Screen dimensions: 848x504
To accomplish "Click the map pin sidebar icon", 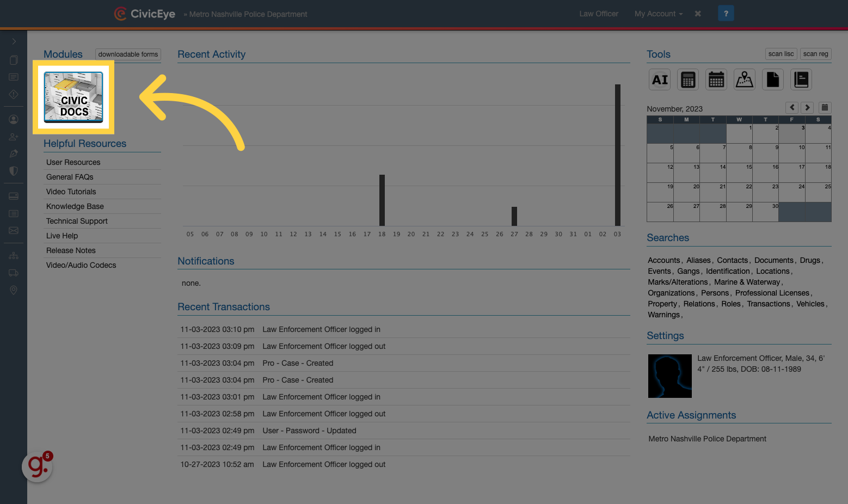I will point(14,290).
